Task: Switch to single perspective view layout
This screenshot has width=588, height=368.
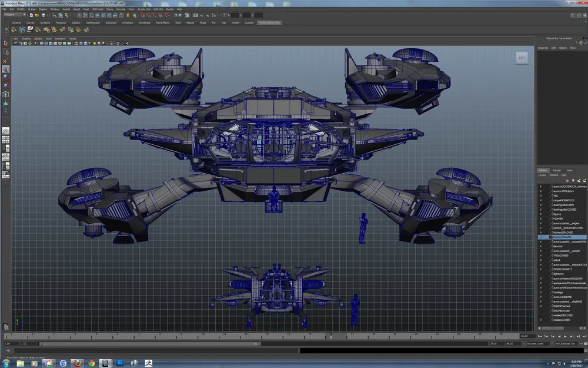Action: point(6,131)
